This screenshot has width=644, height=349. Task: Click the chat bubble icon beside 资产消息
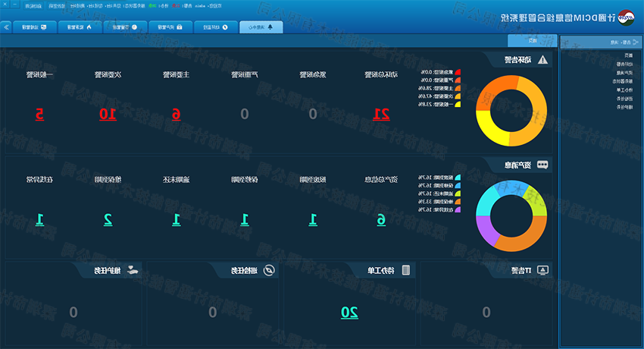click(x=542, y=165)
